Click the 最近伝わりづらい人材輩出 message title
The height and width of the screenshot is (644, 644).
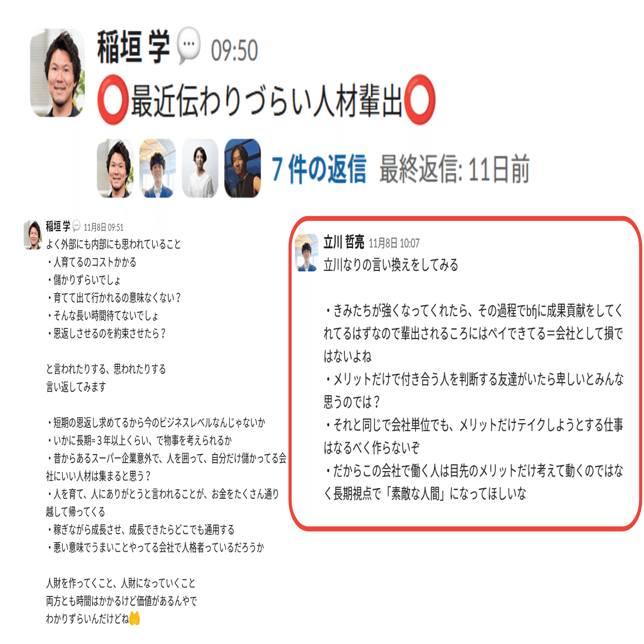[x=267, y=101]
